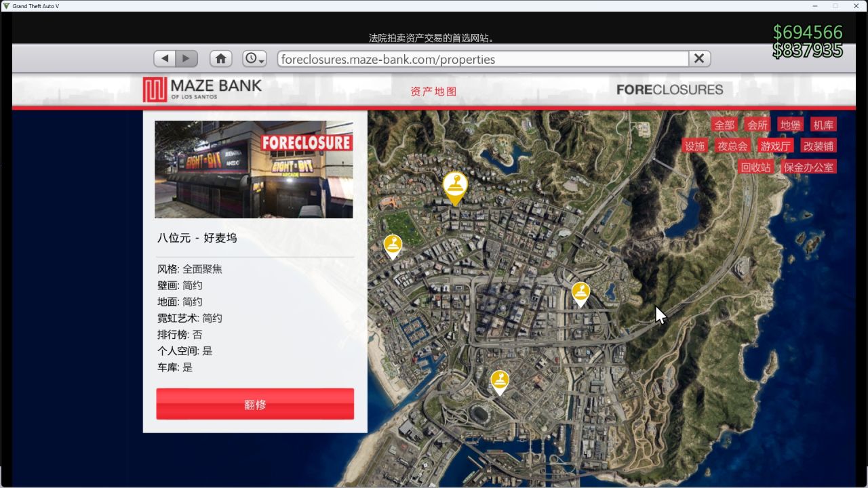
Task: Minimize the Grand Theft Auto V window
Action: (x=815, y=5)
